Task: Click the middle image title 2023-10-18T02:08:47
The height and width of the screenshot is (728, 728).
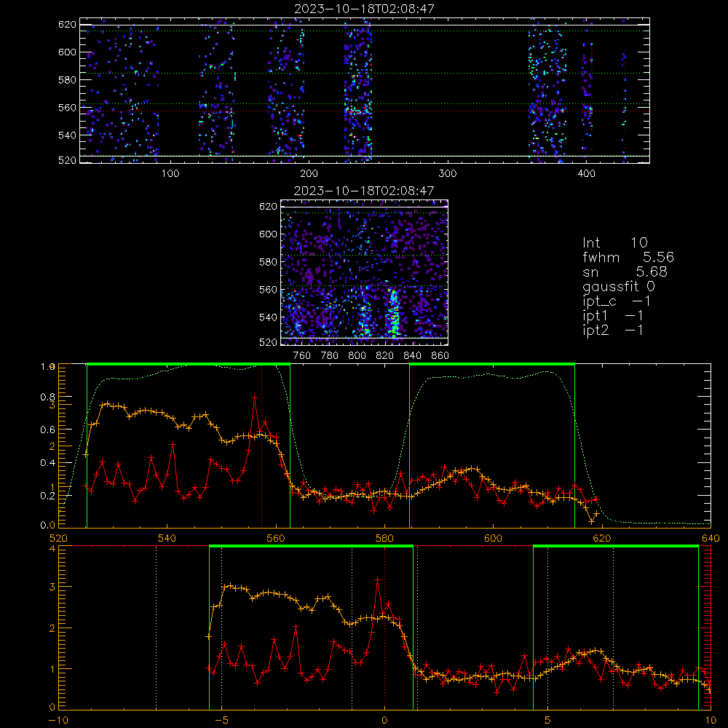Action: tap(364, 191)
